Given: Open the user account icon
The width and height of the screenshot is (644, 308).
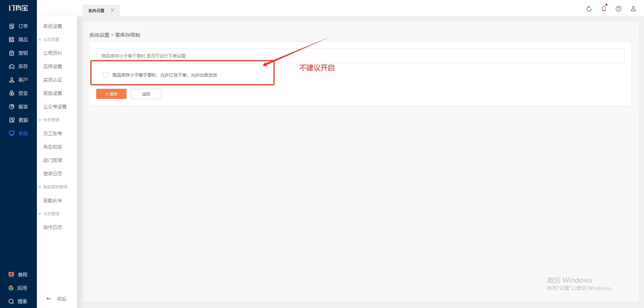Looking at the screenshot, I should tap(633, 9).
